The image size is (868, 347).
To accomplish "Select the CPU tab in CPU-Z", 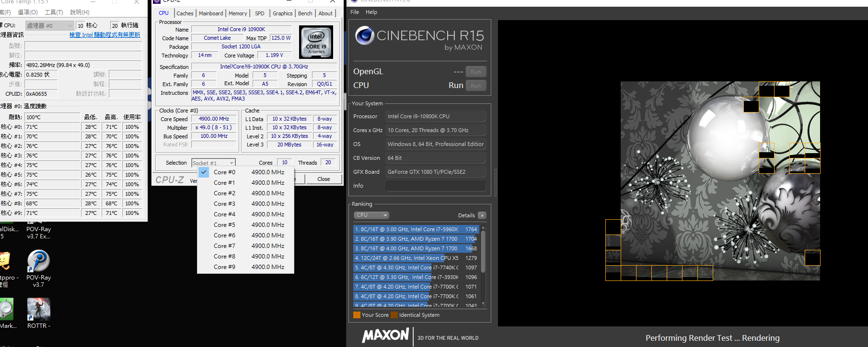I will [164, 13].
